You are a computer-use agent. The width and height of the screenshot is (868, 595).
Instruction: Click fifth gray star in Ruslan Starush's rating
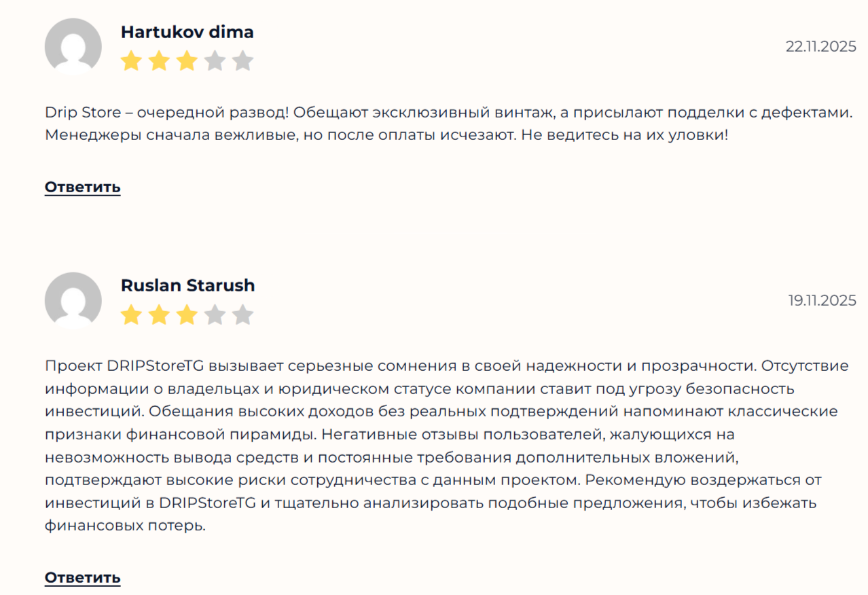coord(242,315)
